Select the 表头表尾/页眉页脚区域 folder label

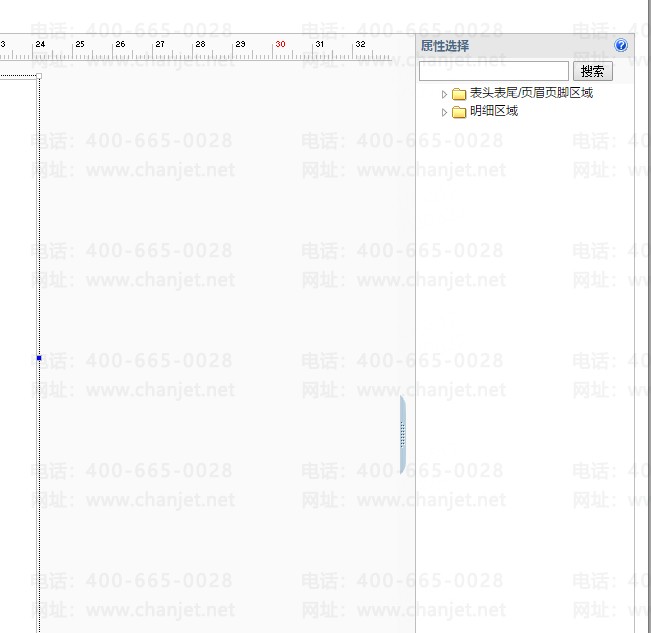coord(531,93)
